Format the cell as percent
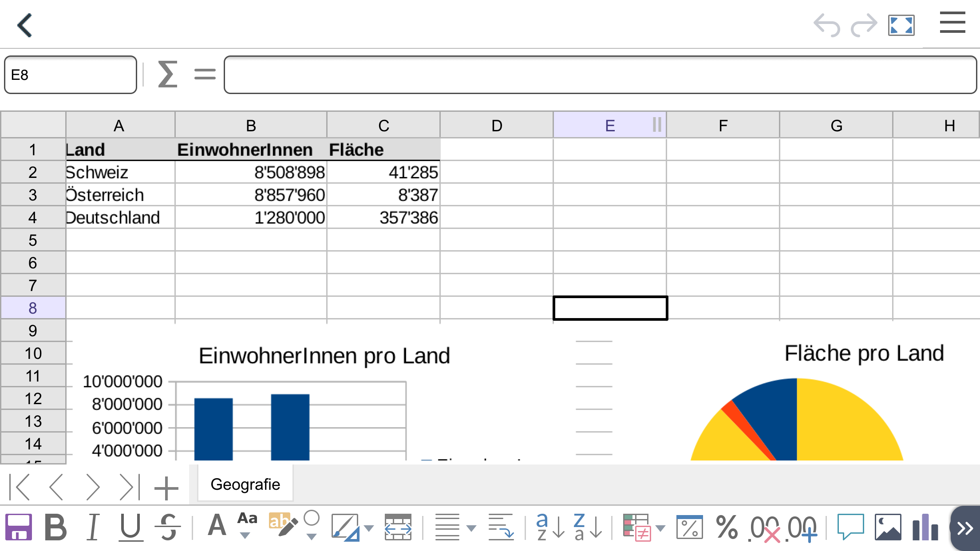 click(727, 527)
